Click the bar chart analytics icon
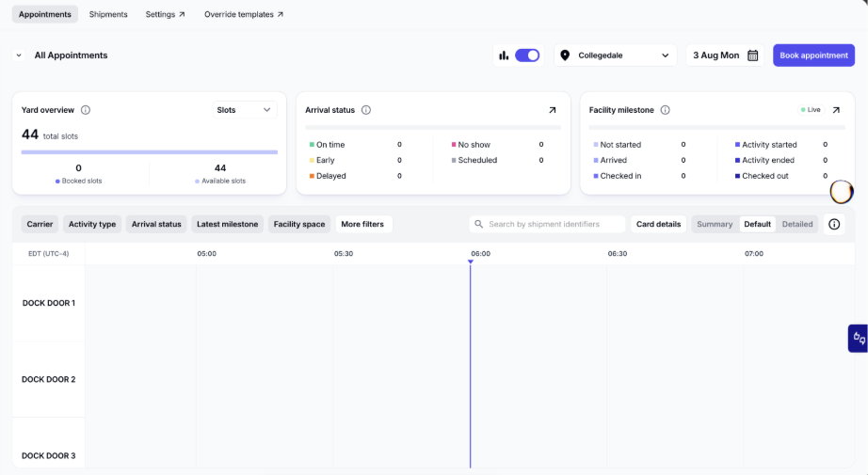 (x=504, y=55)
